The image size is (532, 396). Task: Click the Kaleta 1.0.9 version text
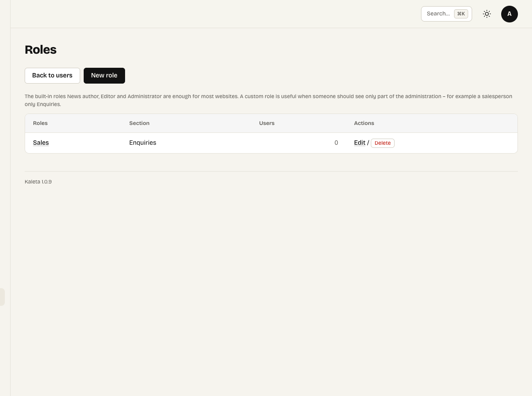coord(38,182)
